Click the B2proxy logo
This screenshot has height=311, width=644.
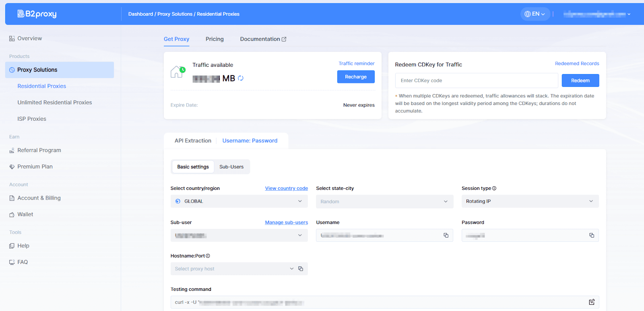coord(37,14)
